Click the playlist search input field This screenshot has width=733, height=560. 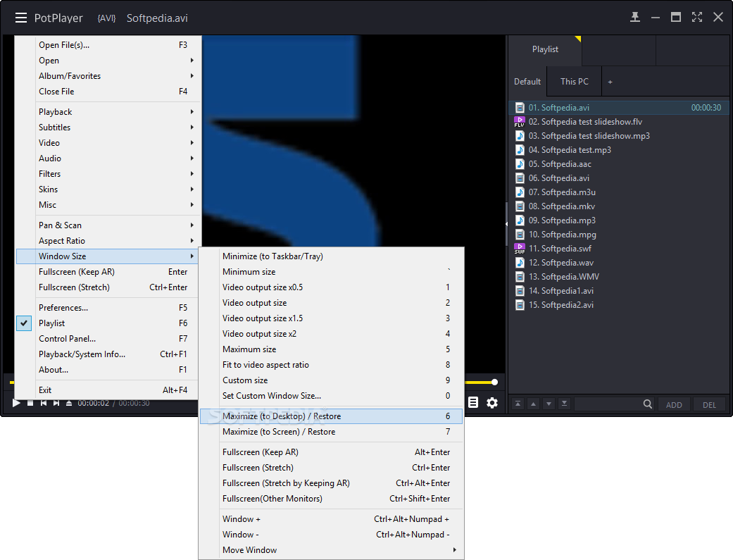click(608, 404)
